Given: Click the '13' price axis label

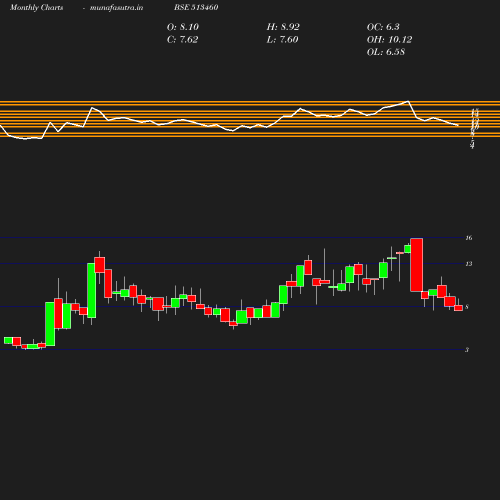Looking at the screenshot, I should point(469,264).
